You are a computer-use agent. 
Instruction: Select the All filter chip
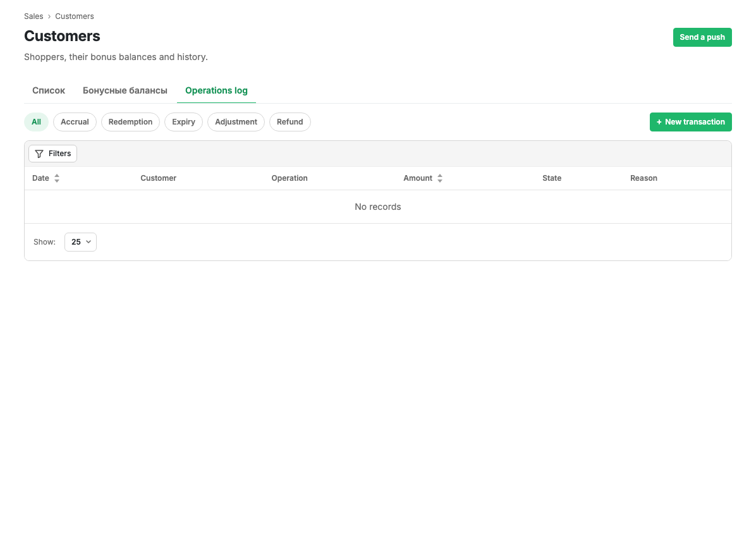[36, 122]
